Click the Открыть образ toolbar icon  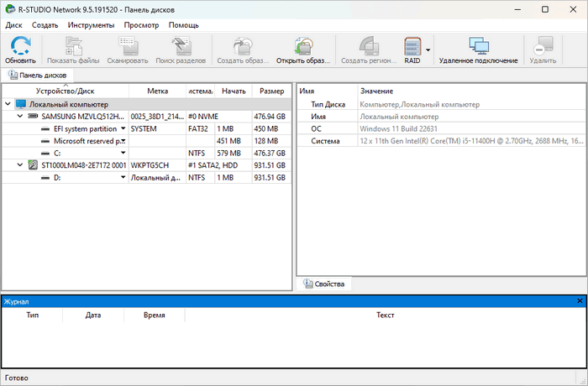pyautogui.click(x=302, y=46)
